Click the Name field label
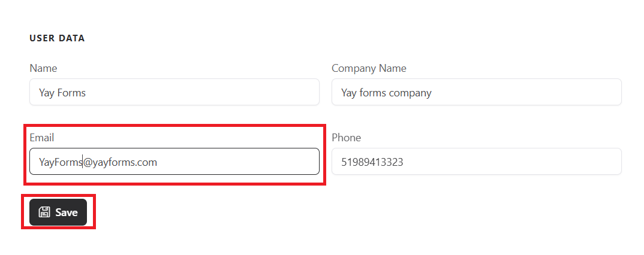This screenshot has width=644, height=255. pos(43,68)
